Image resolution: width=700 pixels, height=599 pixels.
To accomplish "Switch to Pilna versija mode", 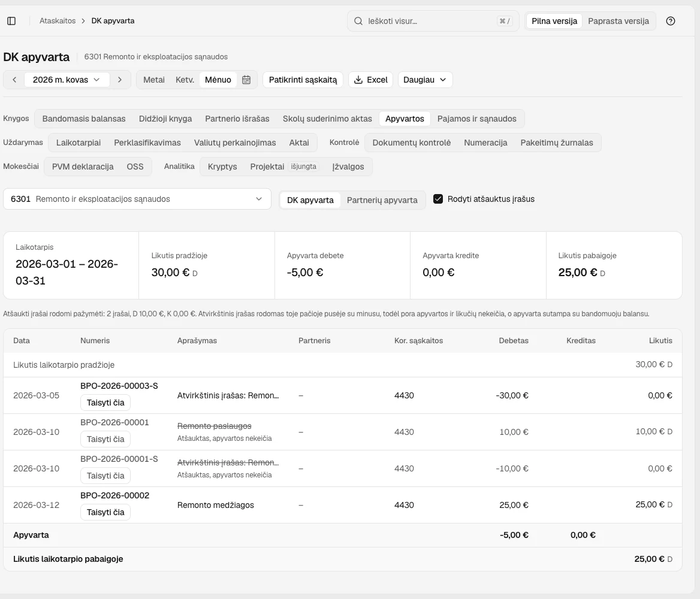I will click(x=554, y=21).
